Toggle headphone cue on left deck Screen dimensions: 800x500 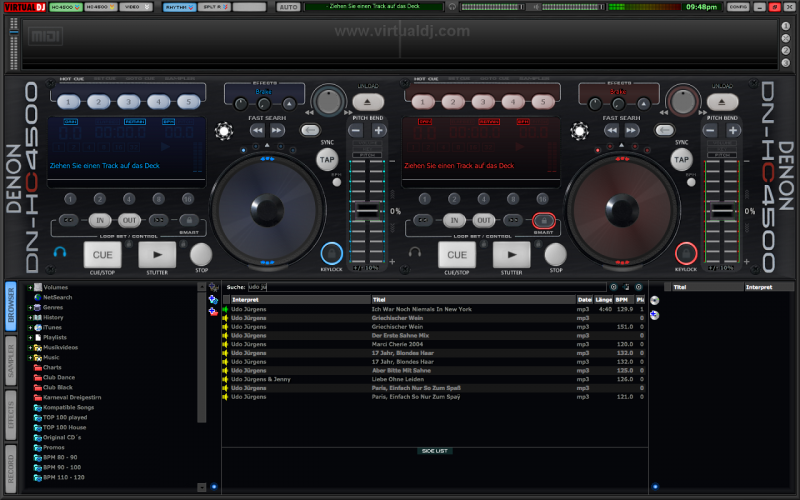tap(60, 252)
